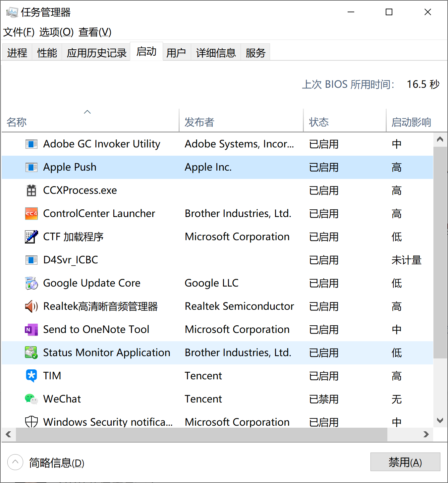Image resolution: width=448 pixels, height=483 pixels.
Task: Sort list by 状态 column header
Action: [x=319, y=122]
